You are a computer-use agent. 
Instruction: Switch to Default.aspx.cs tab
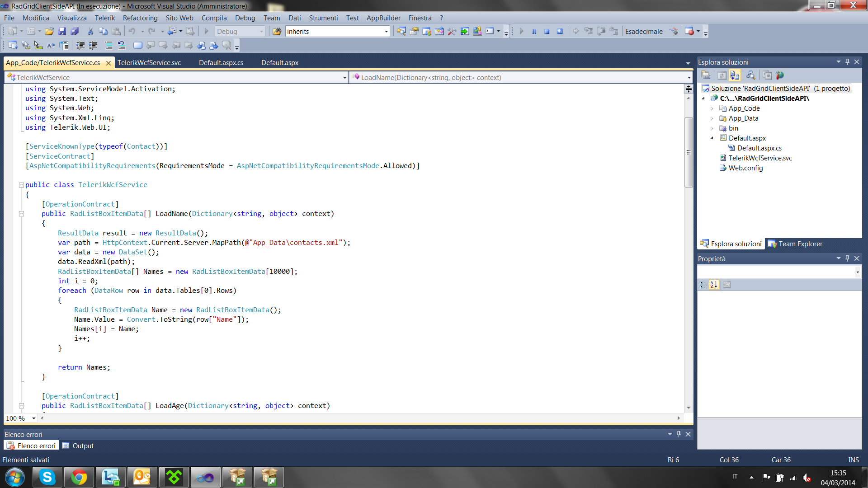[221, 63]
